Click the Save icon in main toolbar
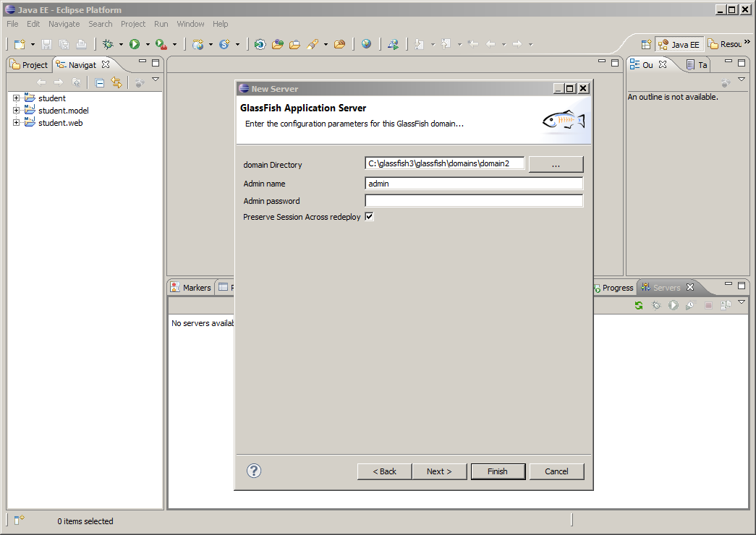 [x=47, y=44]
